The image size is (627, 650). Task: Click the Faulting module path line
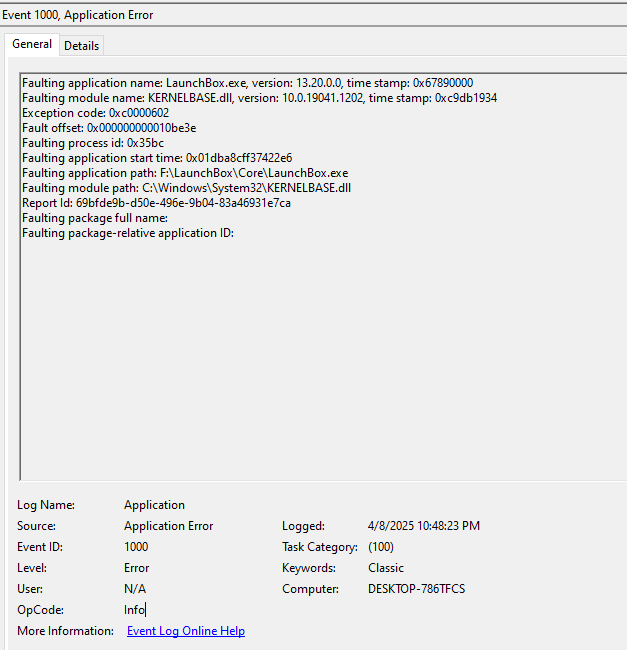click(x=186, y=188)
